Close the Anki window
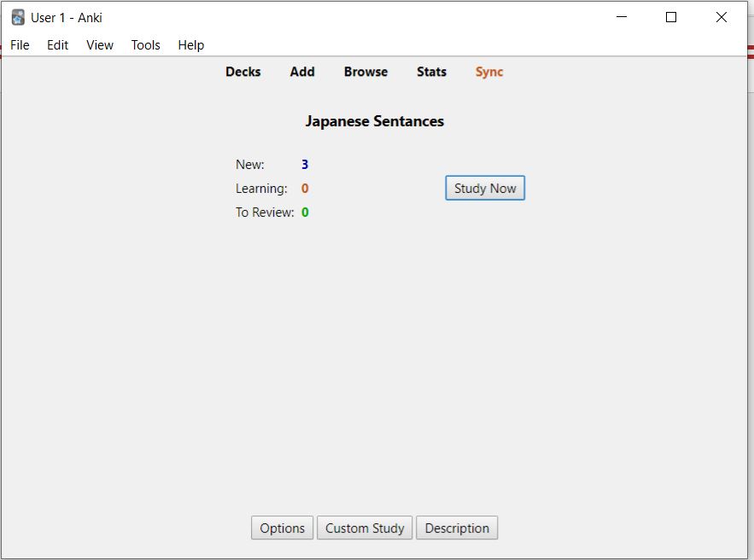The width and height of the screenshot is (754, 560). click(721, 17)
